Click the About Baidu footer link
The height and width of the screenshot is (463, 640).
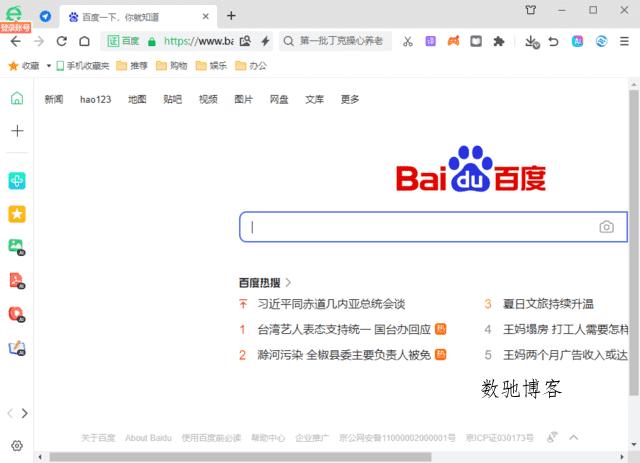pyautogui.click(x=148, y=438)
